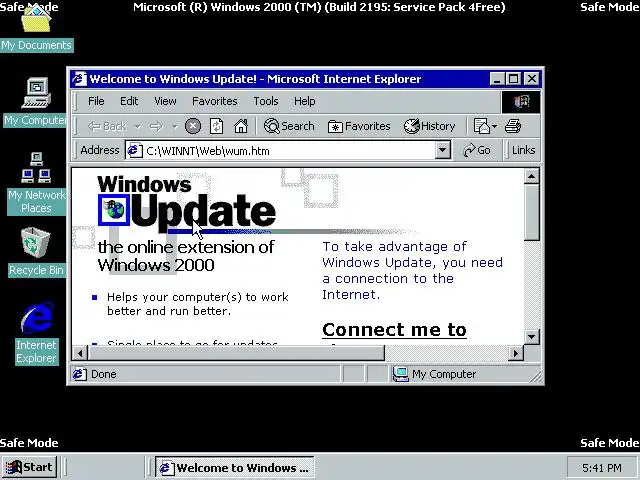Click the My Computer zone status icon
Image resolution: width=640 pixels, height=480 pixels.
(x=400, y=374)
